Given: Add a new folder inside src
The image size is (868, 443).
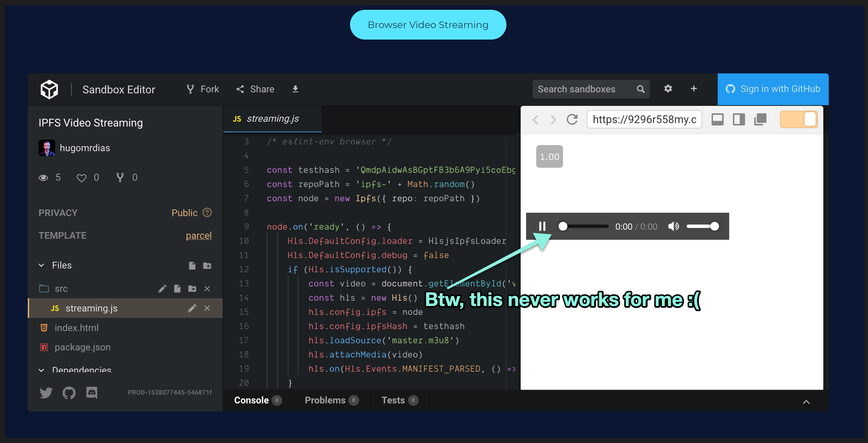Looking at the screenshot, I should [192, 289].
